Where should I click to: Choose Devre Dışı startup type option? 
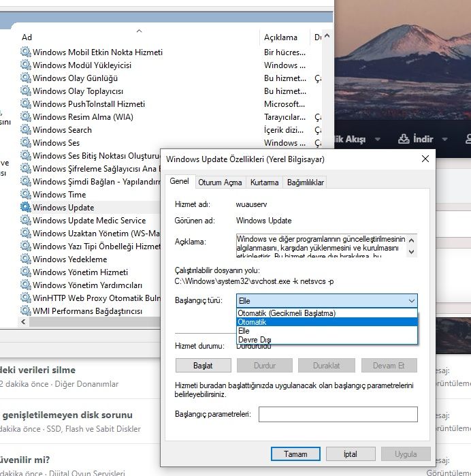[x=327, y=340]
